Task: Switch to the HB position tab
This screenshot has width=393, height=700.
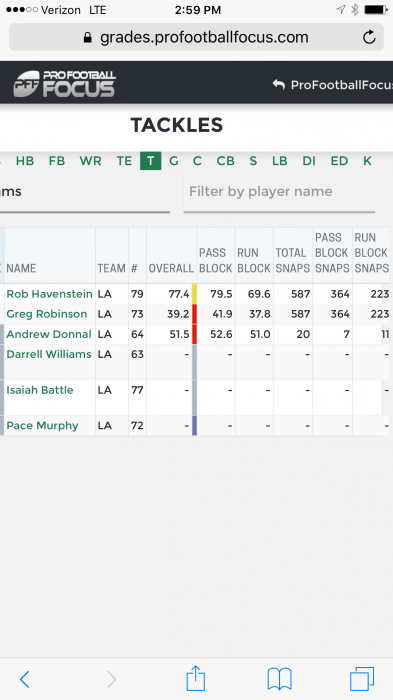Action: point(25,161)
